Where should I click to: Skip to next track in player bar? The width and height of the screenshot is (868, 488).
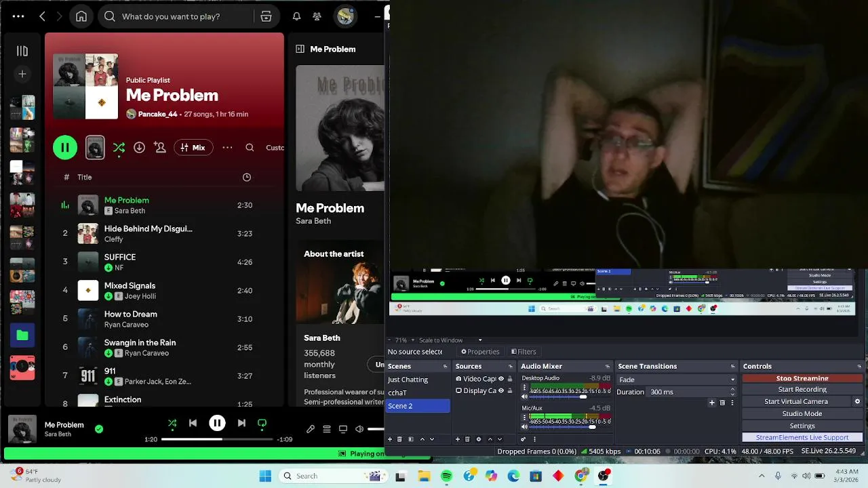pyautogui.click(x=241, y=423)
